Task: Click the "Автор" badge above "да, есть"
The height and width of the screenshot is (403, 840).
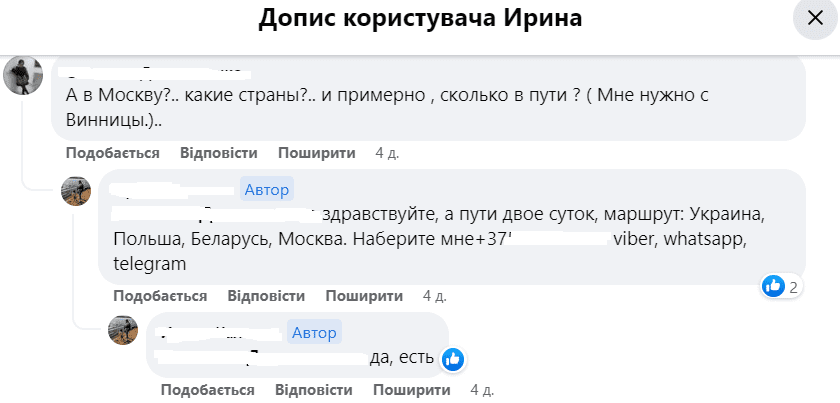Action: (x=314, y=332)
